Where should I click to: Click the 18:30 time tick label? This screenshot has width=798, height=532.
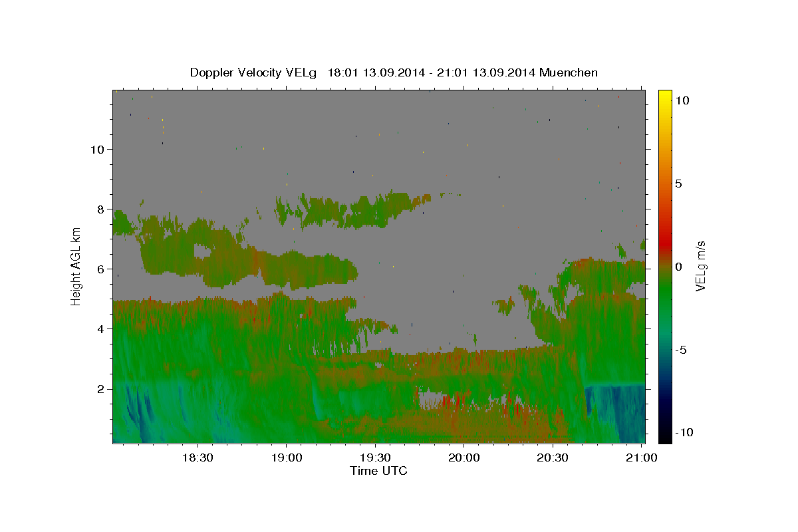(x=198, y=458)
